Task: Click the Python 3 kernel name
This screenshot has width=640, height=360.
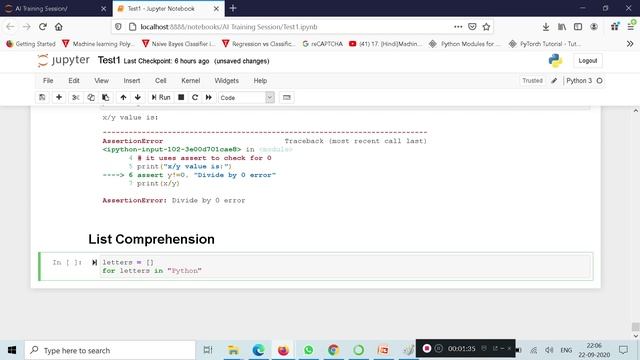Action: [x=579, y=81]
